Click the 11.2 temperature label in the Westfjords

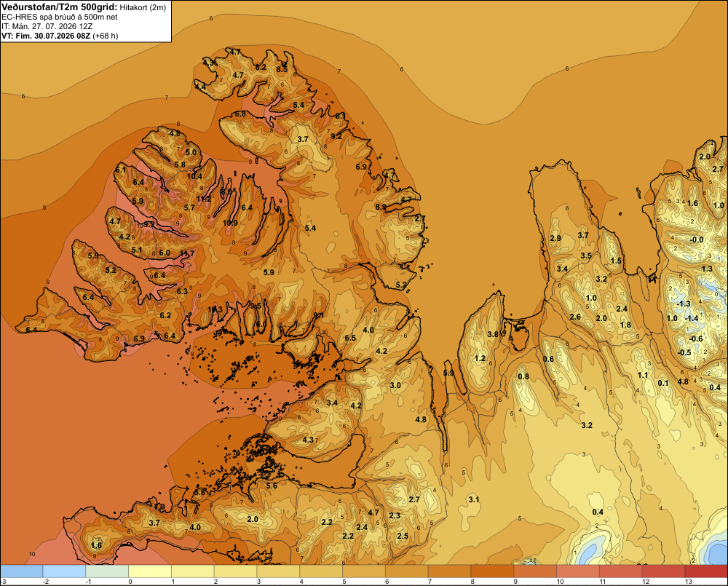point(203,199)
